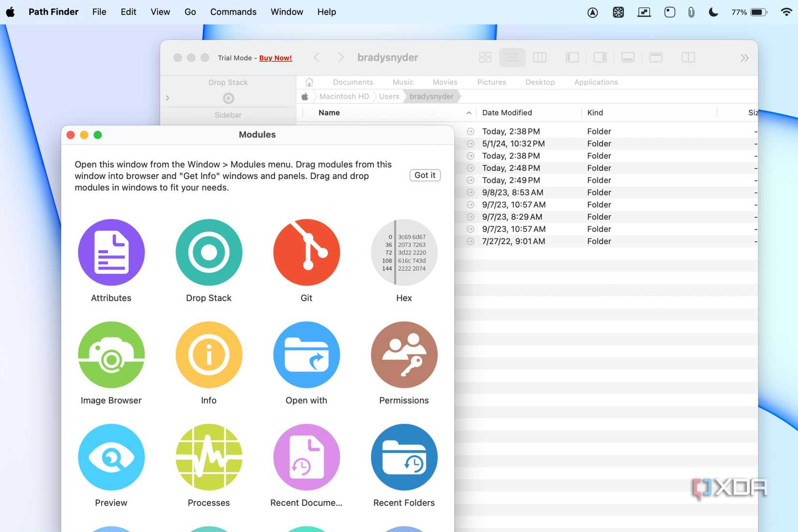Expand the toolbar overflow chevrons

(x=745, y=58)
